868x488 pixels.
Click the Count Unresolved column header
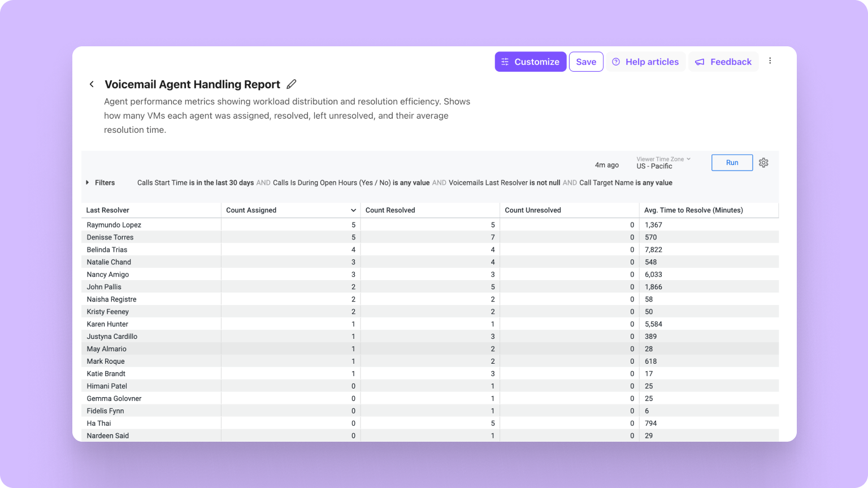coord(532,210)
